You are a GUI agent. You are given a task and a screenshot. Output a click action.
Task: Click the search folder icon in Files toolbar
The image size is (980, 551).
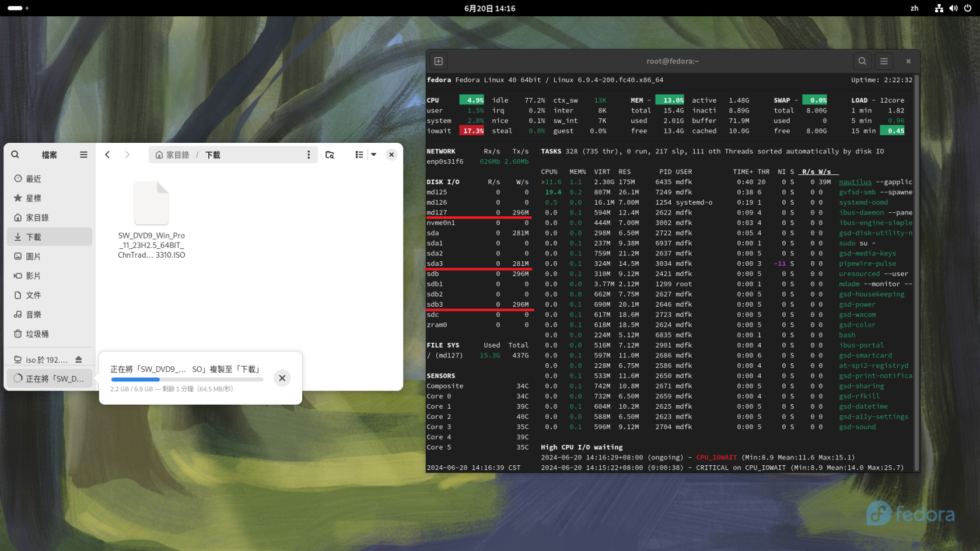pyautogui.click(x=330, y=155)
